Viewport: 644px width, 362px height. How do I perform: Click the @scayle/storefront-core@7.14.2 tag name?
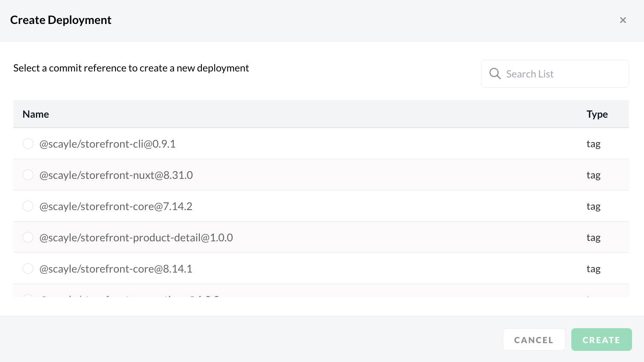pyautogui.click(x=115, y=206)
